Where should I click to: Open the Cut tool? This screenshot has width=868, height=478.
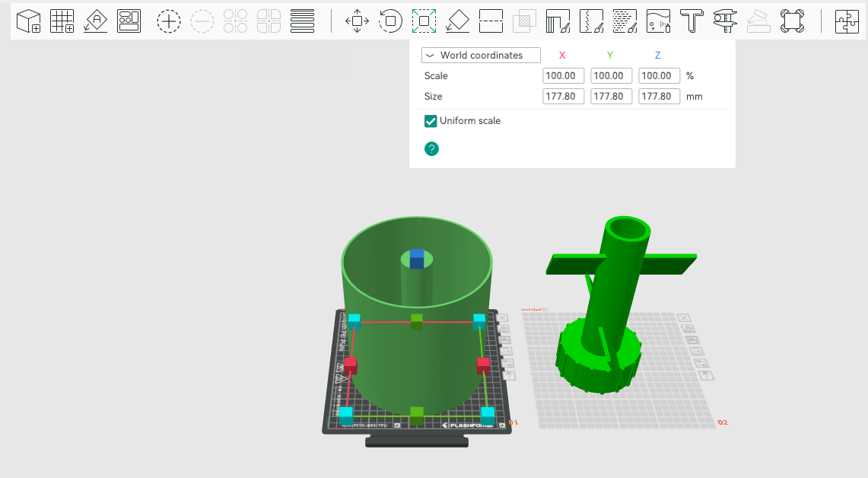pos(491,21)
